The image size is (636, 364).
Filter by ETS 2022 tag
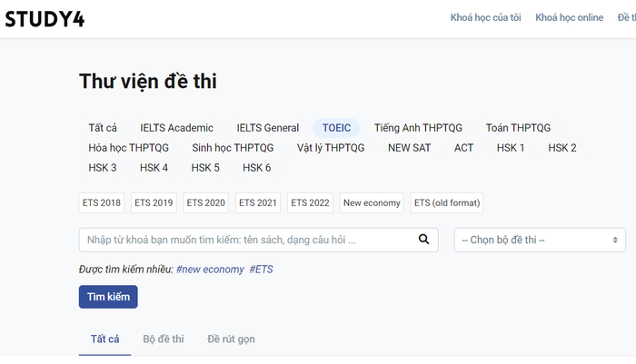[310, 202]
